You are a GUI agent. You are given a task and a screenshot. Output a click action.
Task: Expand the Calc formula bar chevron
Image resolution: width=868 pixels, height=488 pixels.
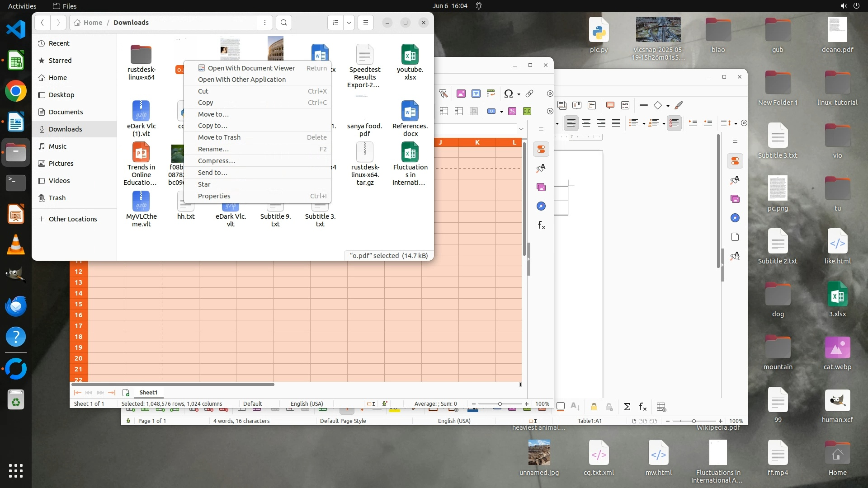[521, 129]
